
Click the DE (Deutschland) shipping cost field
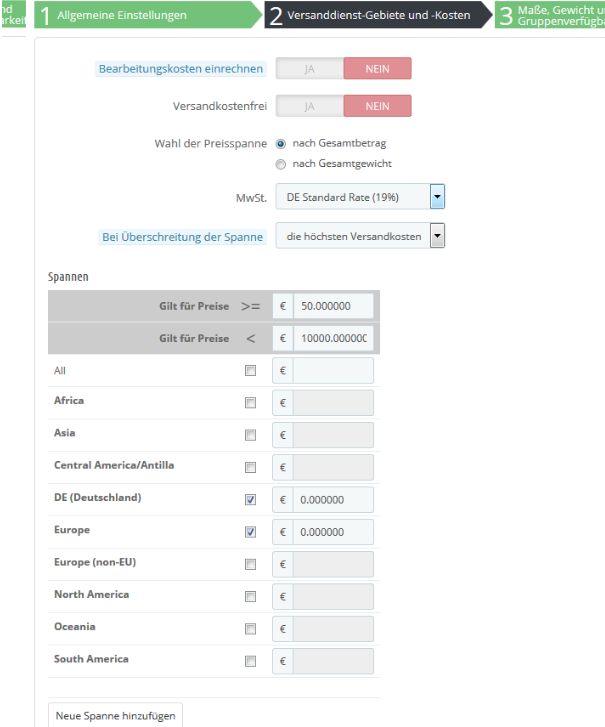[x=334, y=500]
